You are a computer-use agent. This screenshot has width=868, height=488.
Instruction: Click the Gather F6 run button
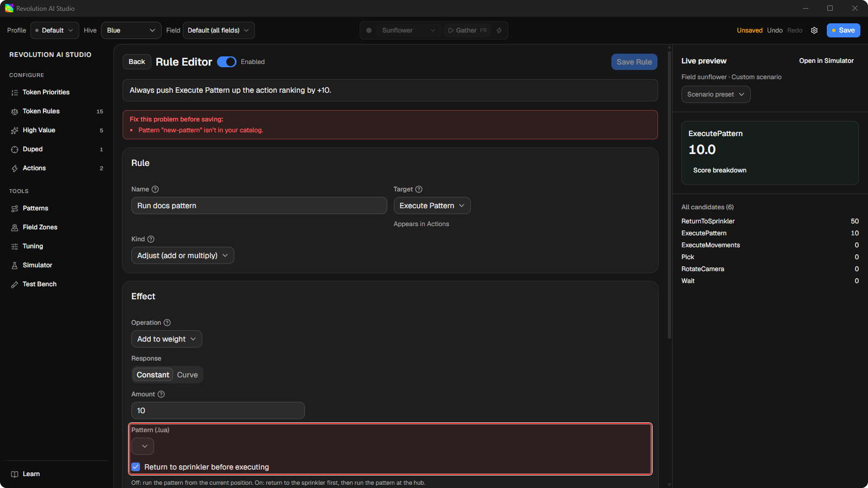point(467,30)
